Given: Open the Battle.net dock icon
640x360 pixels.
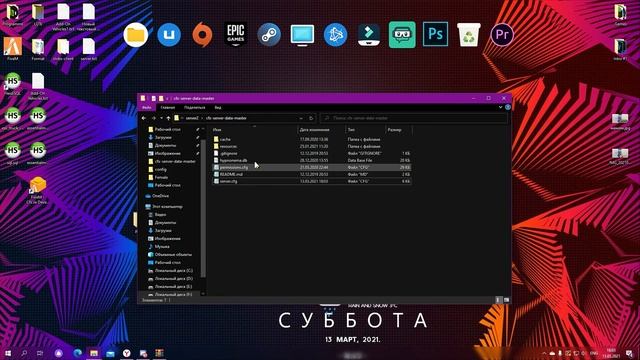Looking at the screenshot, I should 336,35.
